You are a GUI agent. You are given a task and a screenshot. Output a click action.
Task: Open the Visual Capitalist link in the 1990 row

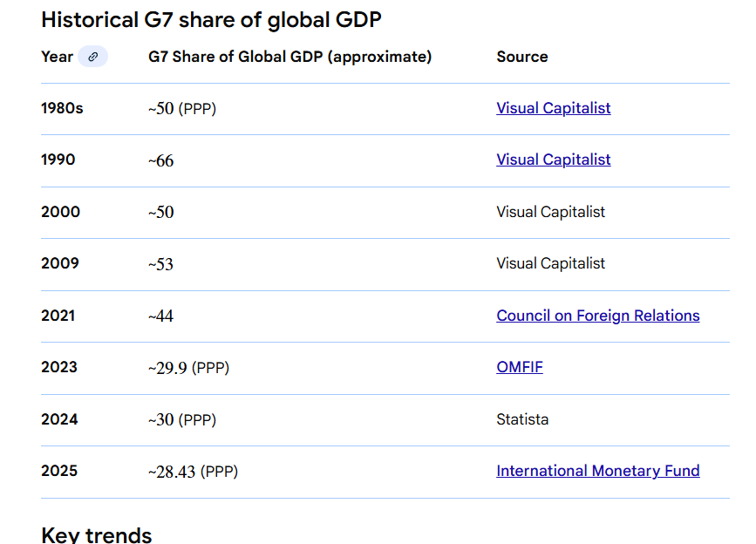click(553, 160)
